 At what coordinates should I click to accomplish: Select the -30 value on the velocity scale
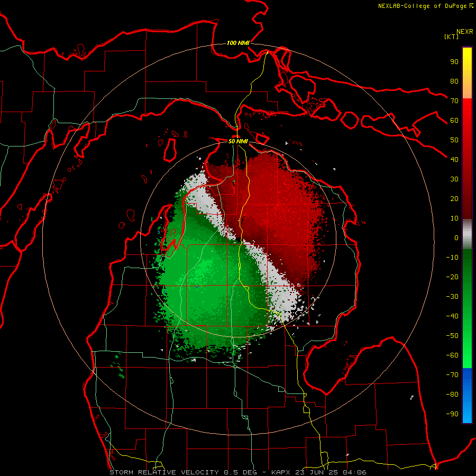(x=452, y=297)
